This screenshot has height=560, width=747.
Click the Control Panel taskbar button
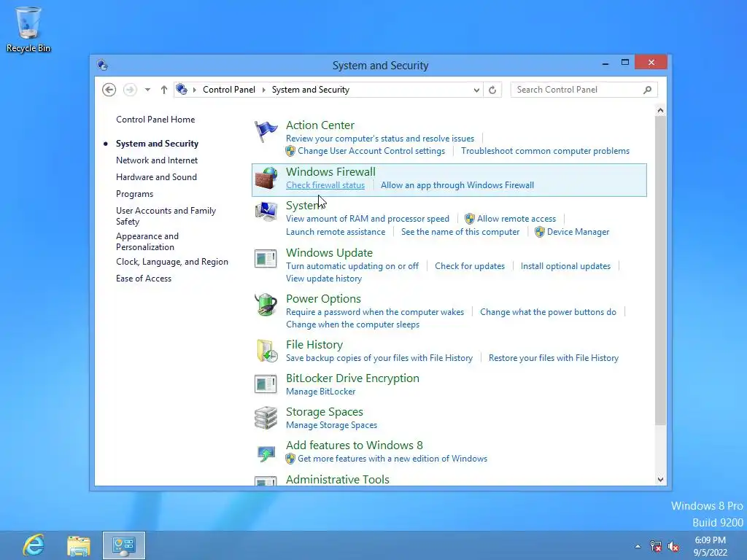pos(124,545)
